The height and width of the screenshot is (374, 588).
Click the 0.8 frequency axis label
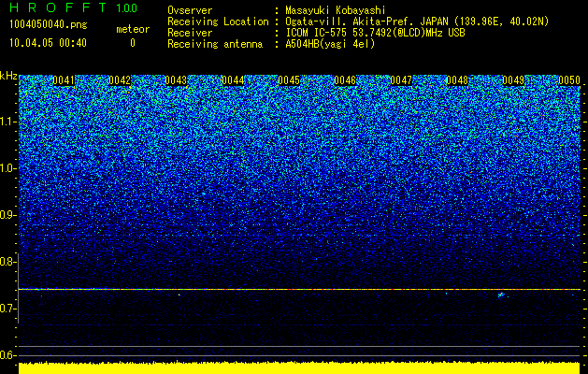[x=7, y=262]
